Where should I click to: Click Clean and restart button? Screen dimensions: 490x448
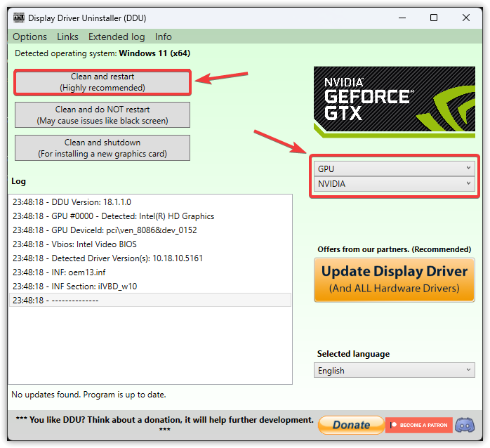point(102,82)
